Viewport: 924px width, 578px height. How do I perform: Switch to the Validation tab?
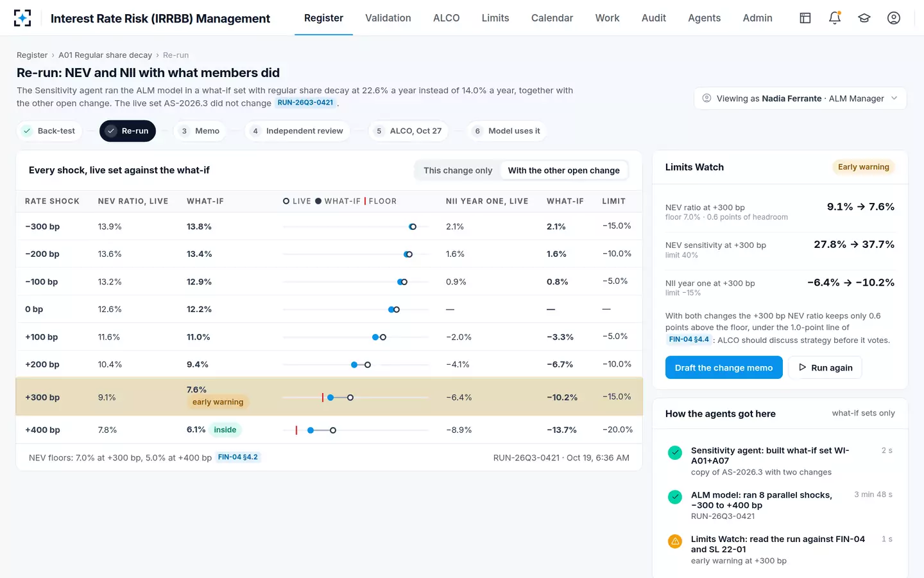pos(388,18)
